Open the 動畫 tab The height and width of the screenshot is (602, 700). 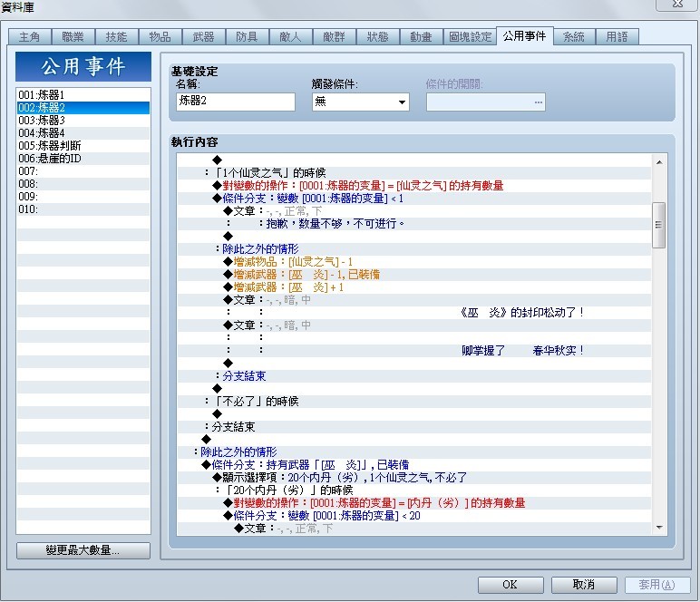422,36
